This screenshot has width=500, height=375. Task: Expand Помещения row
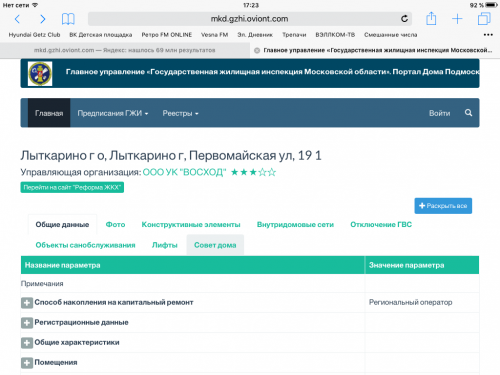point(27,363)
